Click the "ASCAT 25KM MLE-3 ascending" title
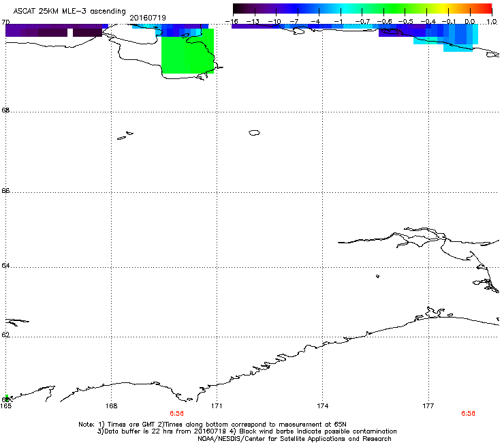 (x=69, y=12)
